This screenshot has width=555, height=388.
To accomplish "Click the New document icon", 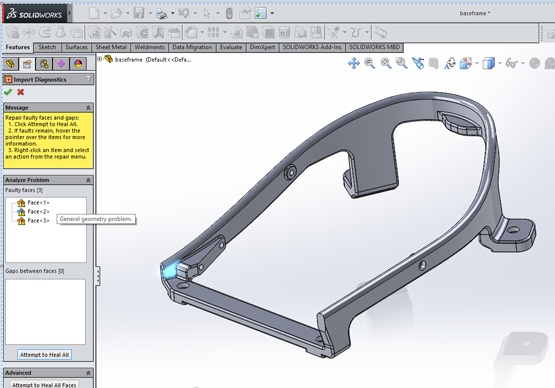I will pyautogui.click(x=94, y=13).
